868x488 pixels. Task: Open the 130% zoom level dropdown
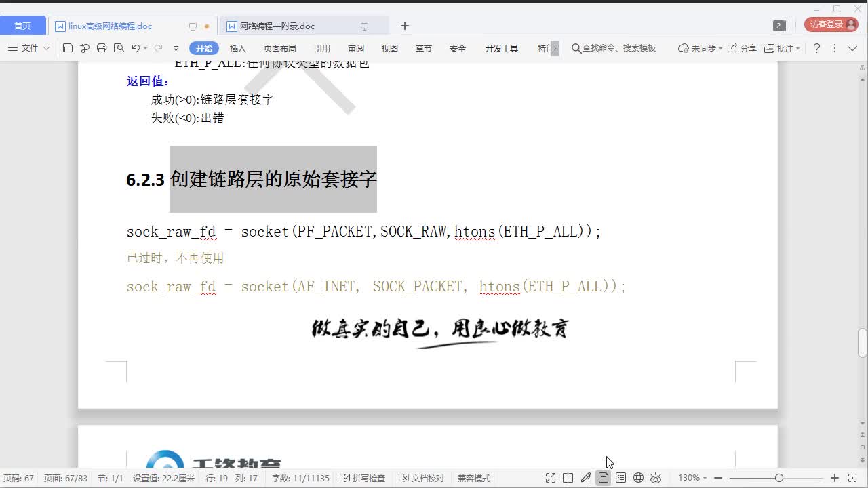(692, 478)
